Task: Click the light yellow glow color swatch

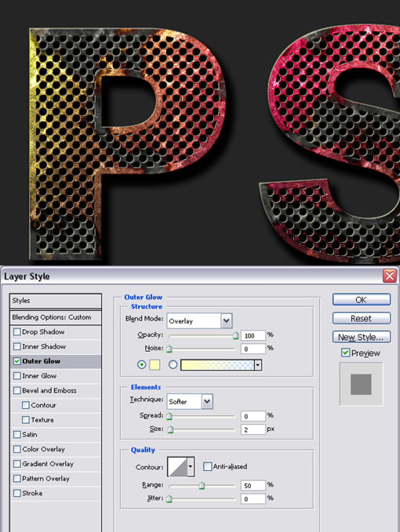Action: click(155, 365)
